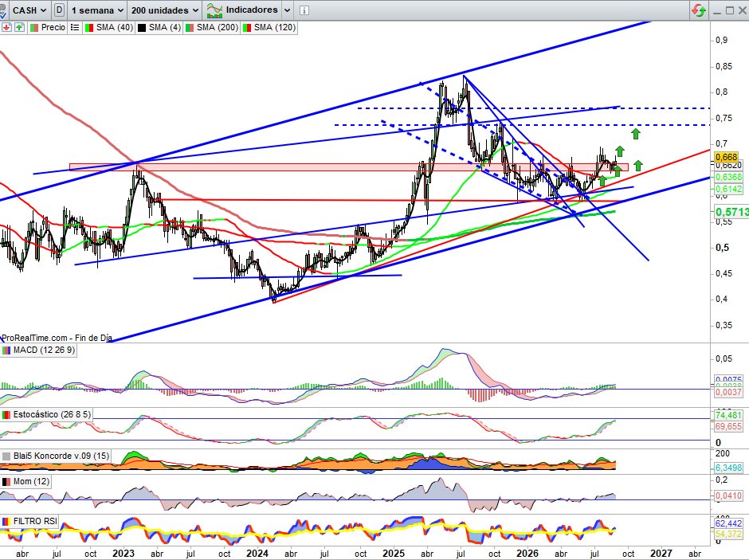Click the 2025 year label on time axis
Viewport: 749px width, 560px height.
tap(394, 554)
